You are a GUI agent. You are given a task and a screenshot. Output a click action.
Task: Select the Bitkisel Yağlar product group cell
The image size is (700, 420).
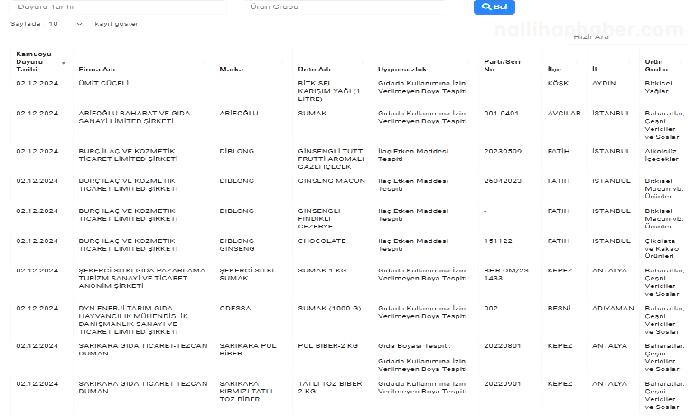point(658,87)
